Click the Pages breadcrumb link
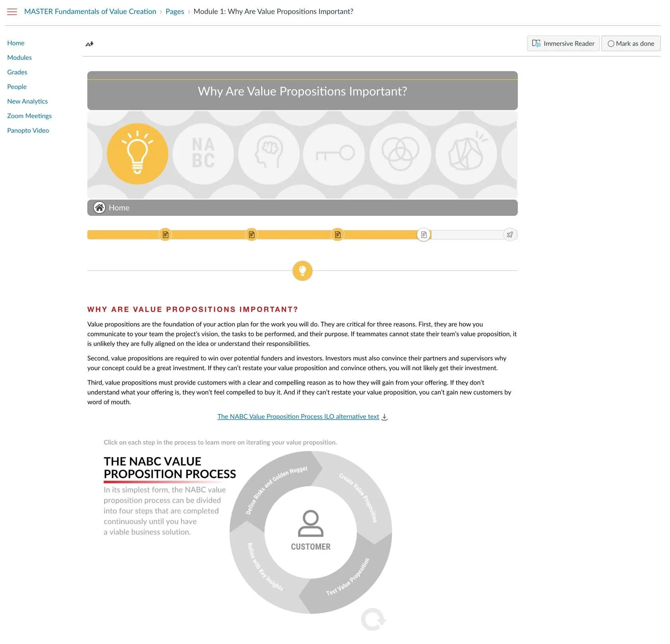This screenshot has width=670, height=644. pos(175,12)
